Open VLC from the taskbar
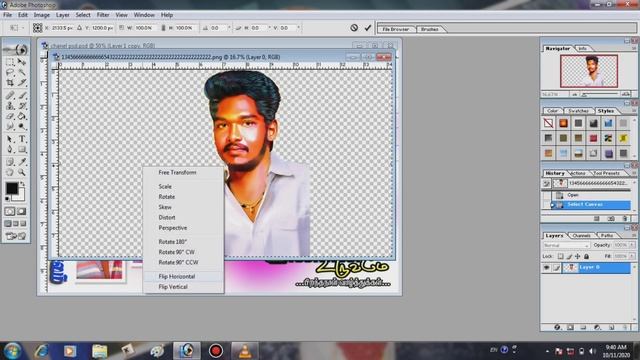Image resolution: width=640 pixels, height=360 pixels. coord(244,351)
